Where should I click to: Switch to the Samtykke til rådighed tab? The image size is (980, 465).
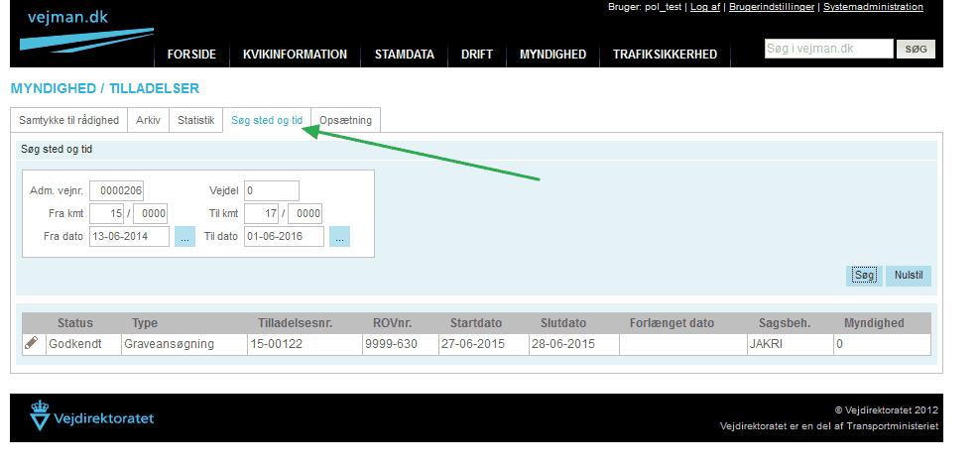69,120
